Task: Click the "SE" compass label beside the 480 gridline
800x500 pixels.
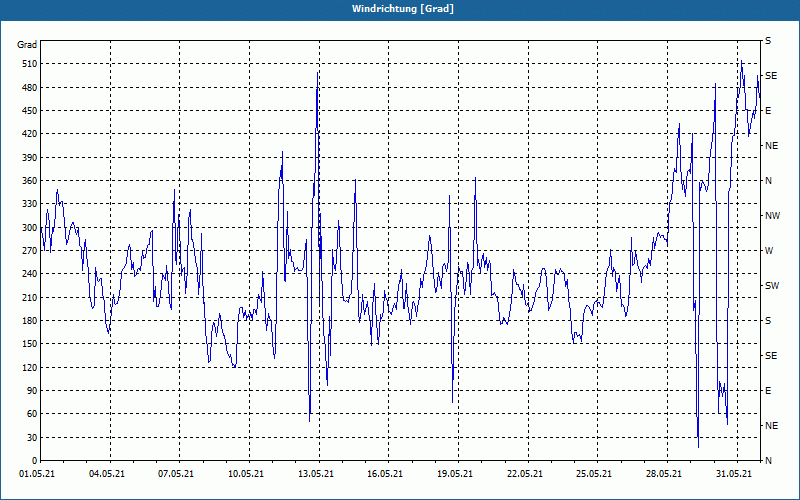Action: pos(771,76)
